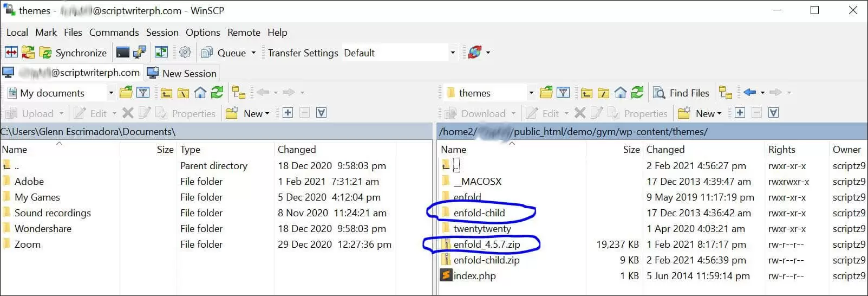This screenshot has height=296, width=868.
Task: Go to the remote home directory
Action: pos(621,93)
